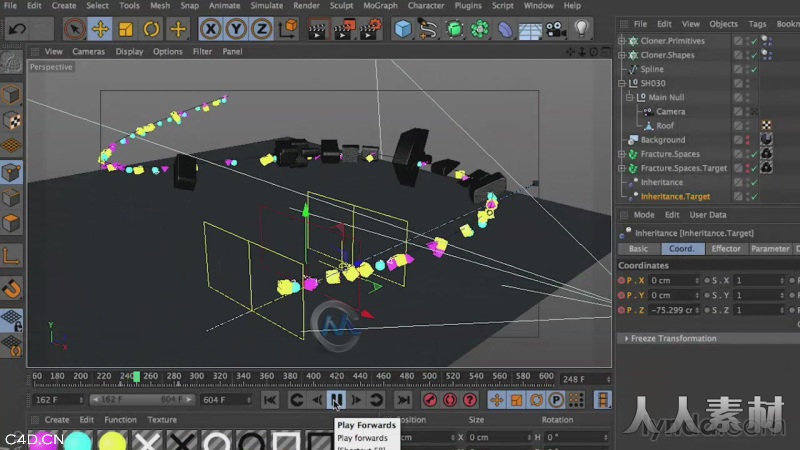Click the P.X position field

[673, 281]
